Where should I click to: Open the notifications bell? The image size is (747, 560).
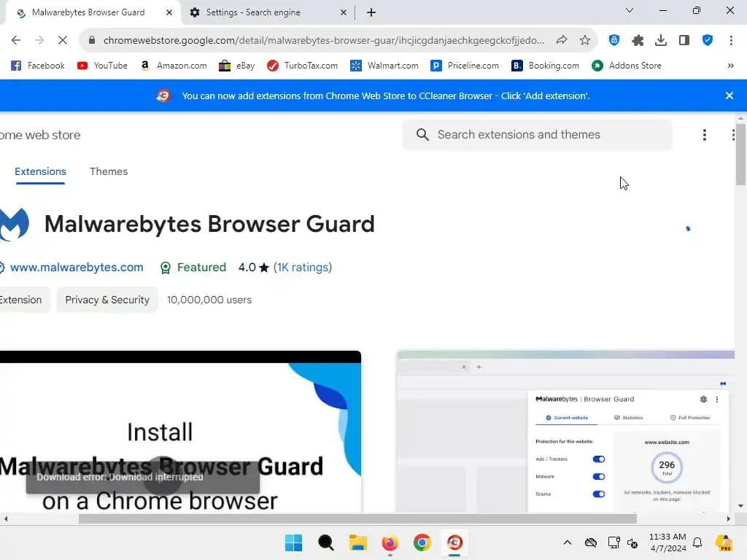point(697,542)
